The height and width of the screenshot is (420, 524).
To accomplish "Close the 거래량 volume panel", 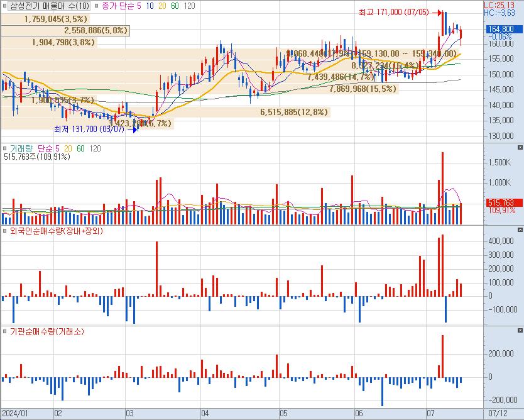I will pos(520,147).
